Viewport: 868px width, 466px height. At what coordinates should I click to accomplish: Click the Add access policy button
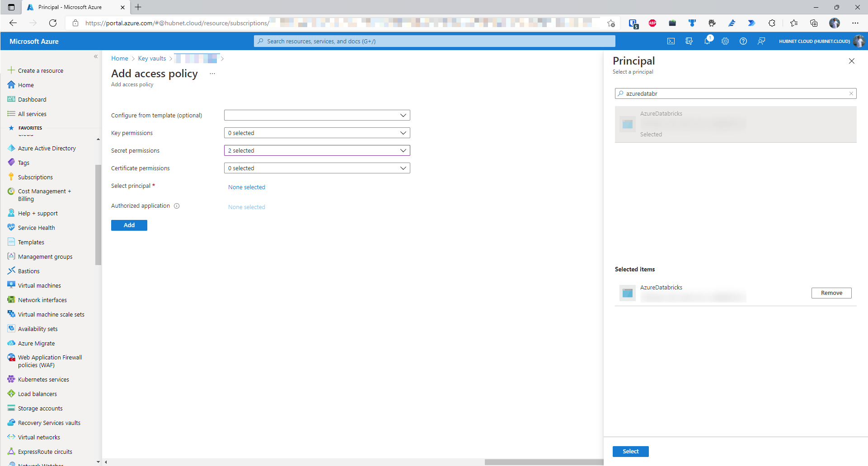pyautogui.click(x=129, y=225)
